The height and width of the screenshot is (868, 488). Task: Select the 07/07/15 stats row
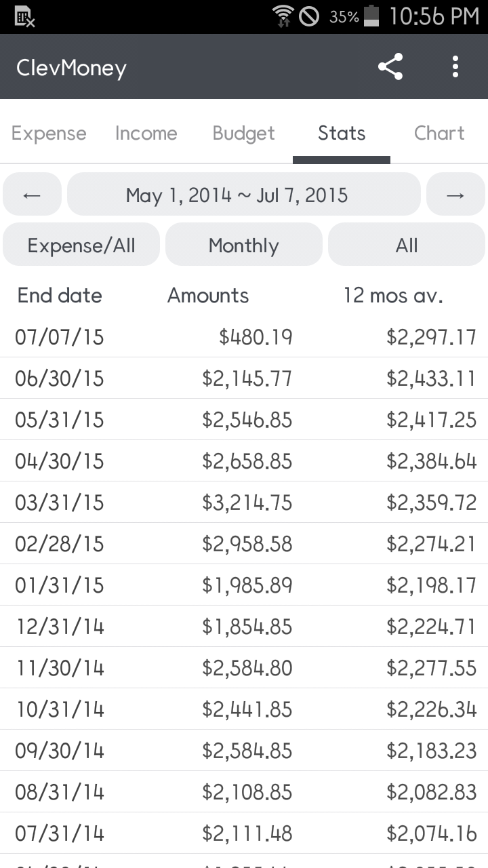[244, 337]
